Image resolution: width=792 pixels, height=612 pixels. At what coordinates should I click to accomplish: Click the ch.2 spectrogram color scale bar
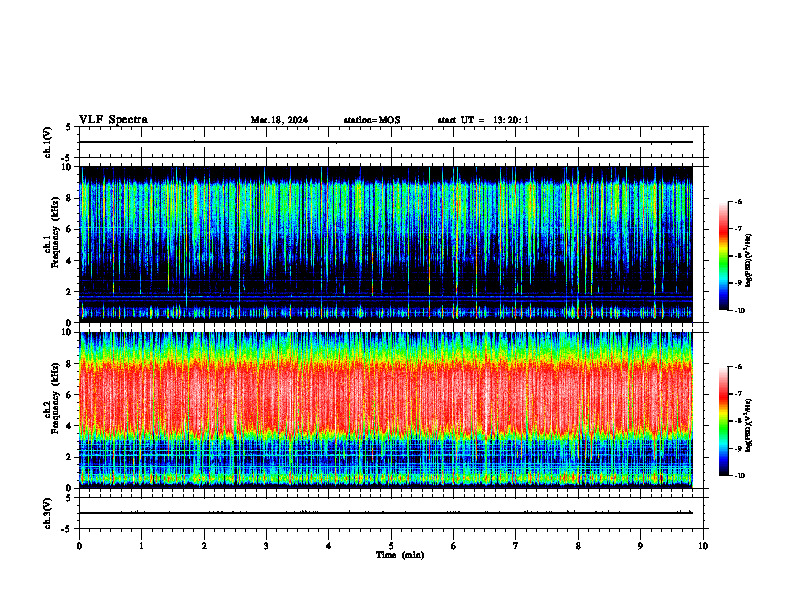click(724, 421)
